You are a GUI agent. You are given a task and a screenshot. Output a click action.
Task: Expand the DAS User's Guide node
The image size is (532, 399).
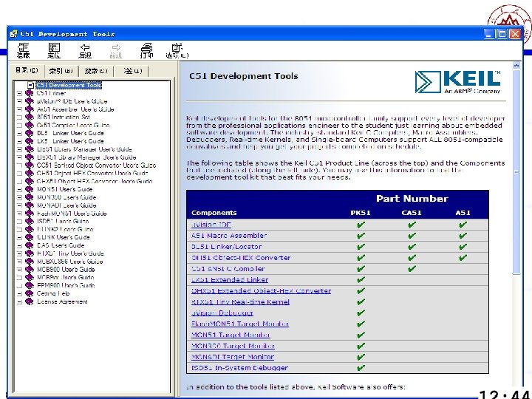coord(19,245)
